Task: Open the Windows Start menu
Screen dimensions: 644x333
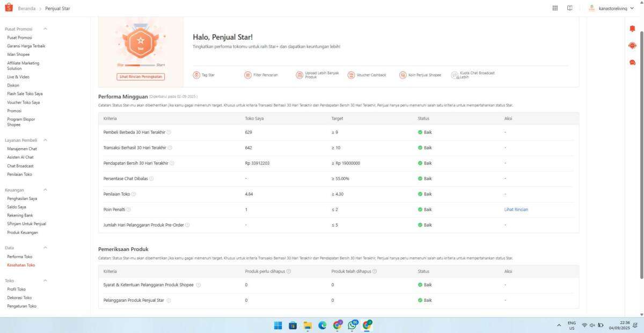Action: click(278, 325)
